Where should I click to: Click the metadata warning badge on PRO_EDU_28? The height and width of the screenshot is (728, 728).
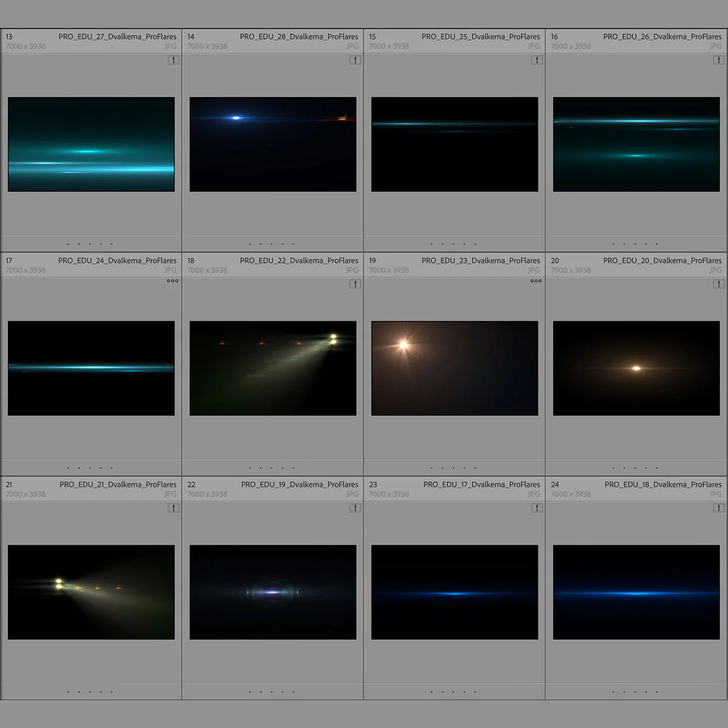tap(356, 60)
